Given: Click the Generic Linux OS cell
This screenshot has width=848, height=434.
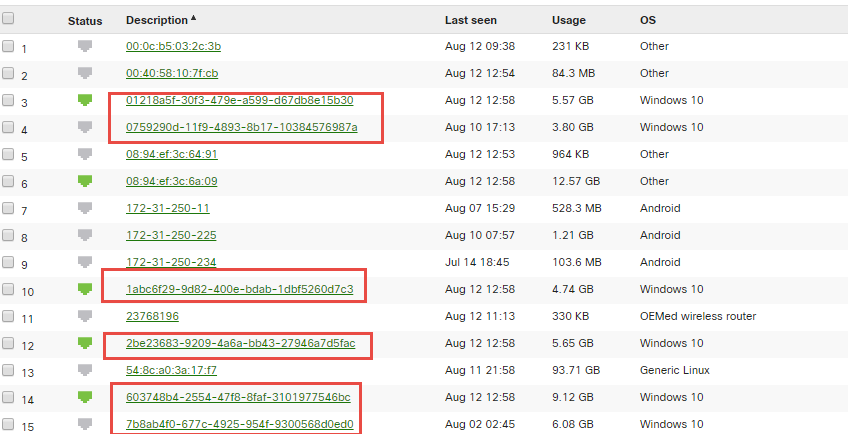Looking at the screenshot, I should pos(674,370).
